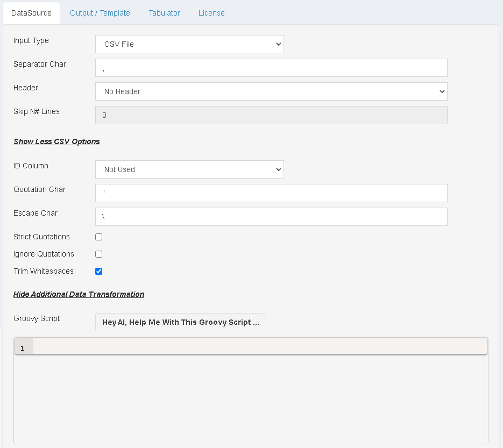This screenshot has height=448, width=503.
Task: Tick the Ignore Quotations checkbox
Action: tap(99, 254)
